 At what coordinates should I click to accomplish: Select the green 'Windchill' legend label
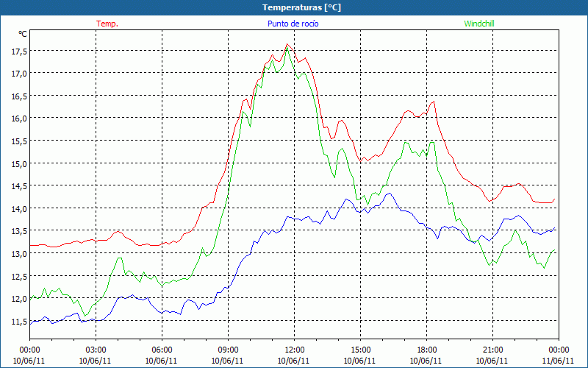[x=479, y=24]
